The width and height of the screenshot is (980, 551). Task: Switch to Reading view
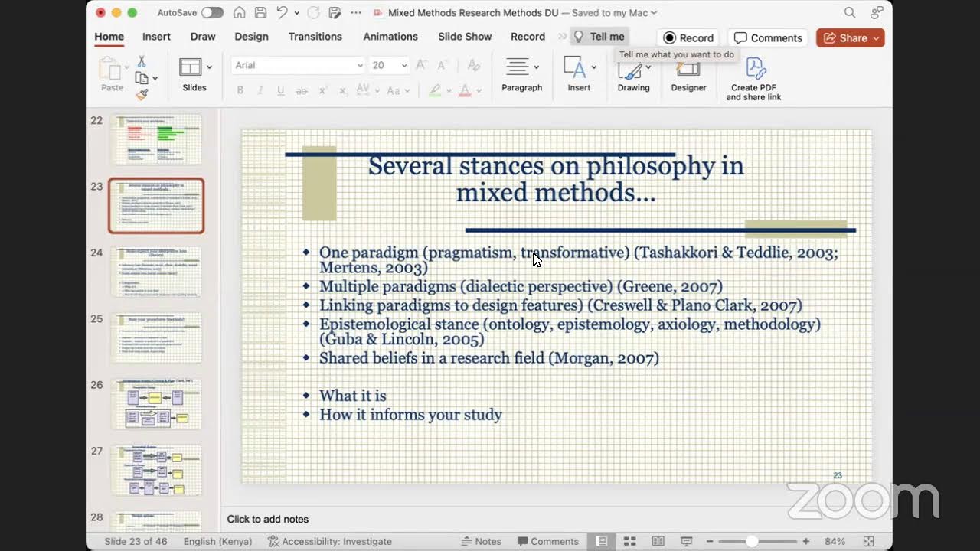click(x=658, y=541)
